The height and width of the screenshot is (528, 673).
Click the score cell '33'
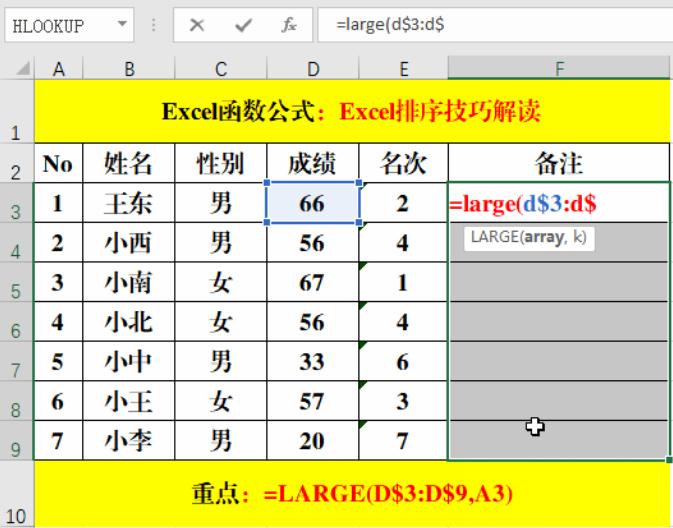(x=312, y=361)
